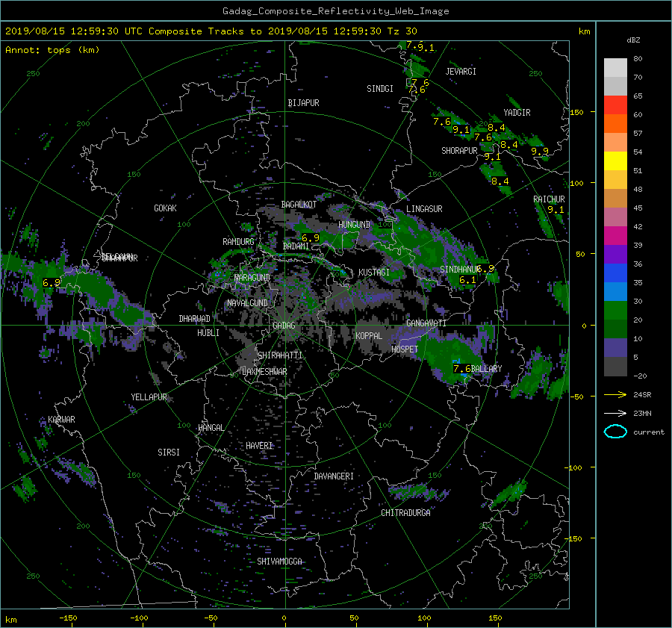
Task: Click the RAICHUR city label
Action: 549,199
